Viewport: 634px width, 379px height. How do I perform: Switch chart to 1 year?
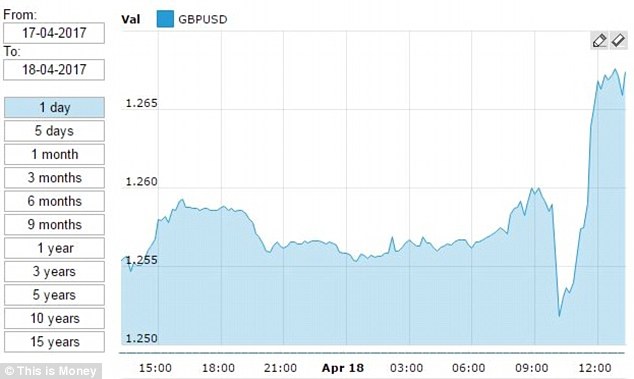[54, 248]
